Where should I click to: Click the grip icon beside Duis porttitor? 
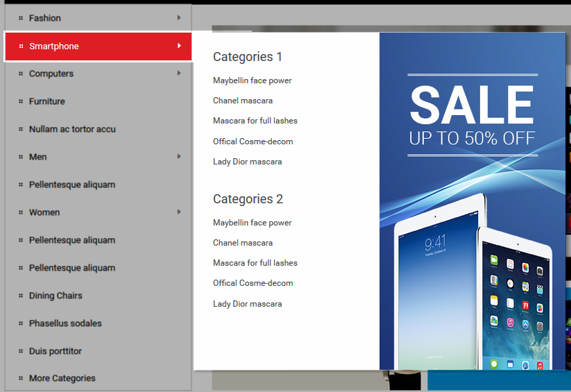pyautogui.click(x=21, y=351)
